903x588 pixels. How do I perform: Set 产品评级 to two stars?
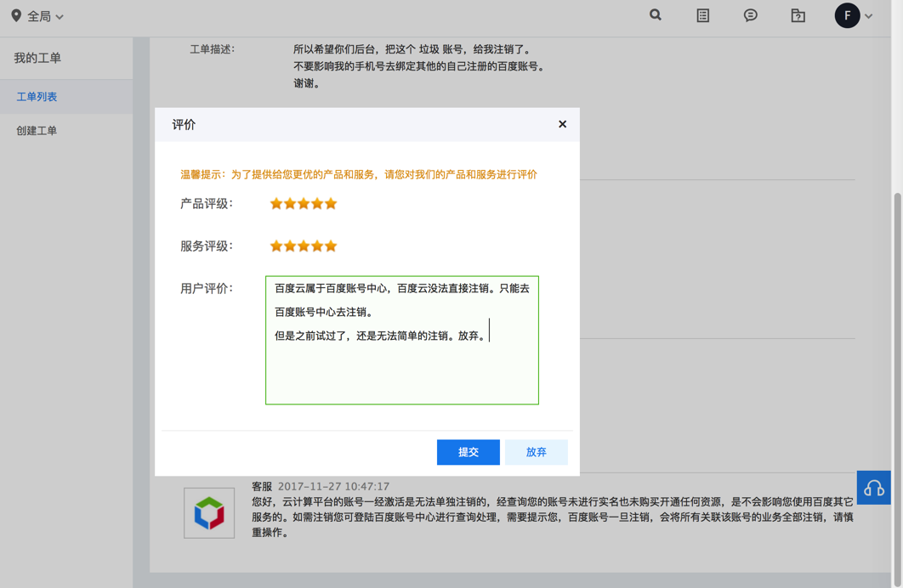tap(290, 204)
